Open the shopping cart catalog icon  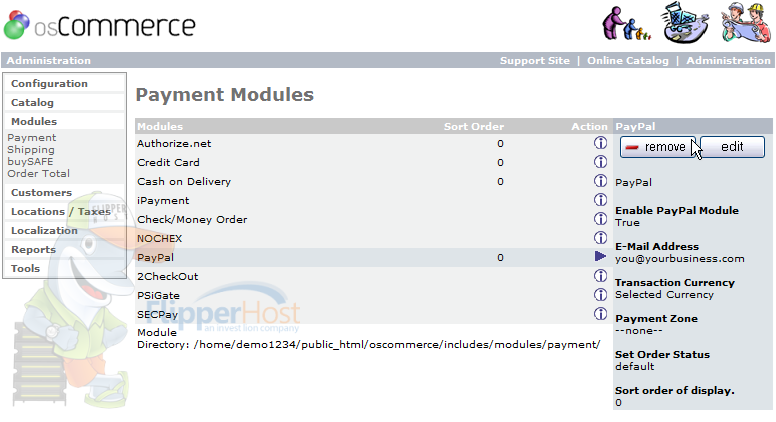(684, 23)
